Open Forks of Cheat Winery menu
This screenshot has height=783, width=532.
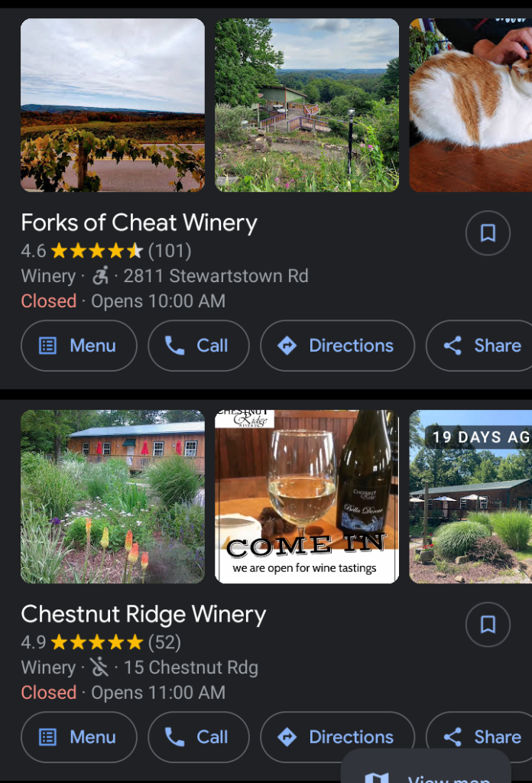(79, 346)
